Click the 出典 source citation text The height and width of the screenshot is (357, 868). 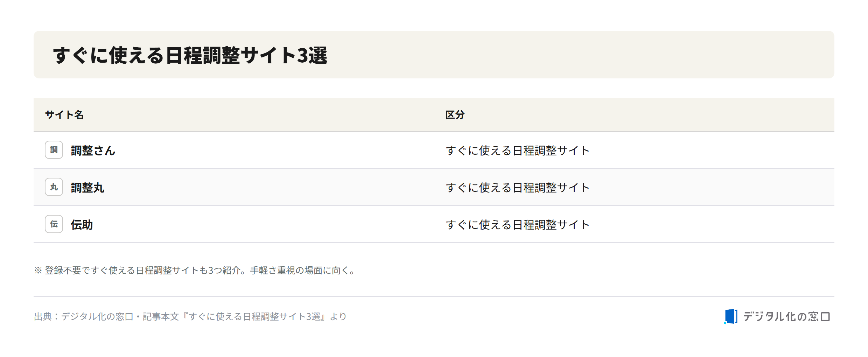click(190, 316)
